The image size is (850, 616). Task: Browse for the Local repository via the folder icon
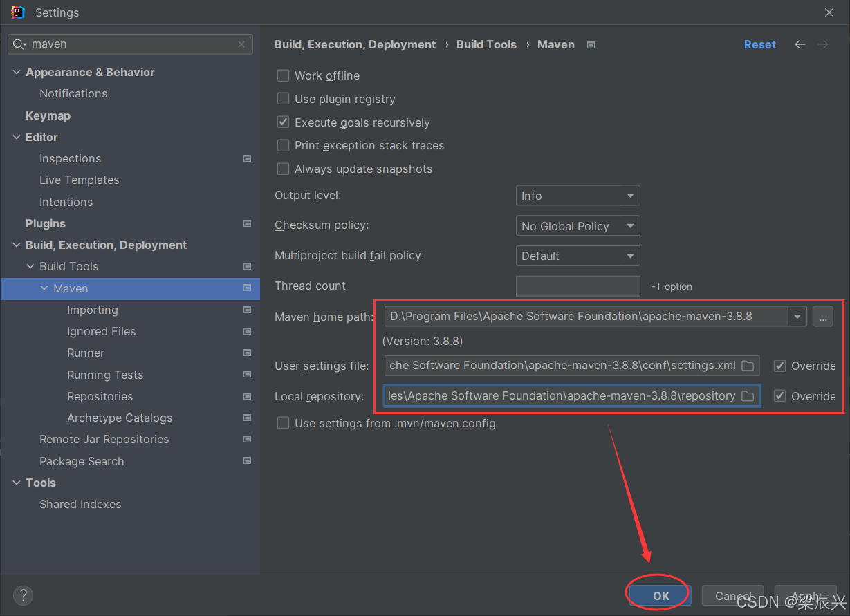point(748,396)
